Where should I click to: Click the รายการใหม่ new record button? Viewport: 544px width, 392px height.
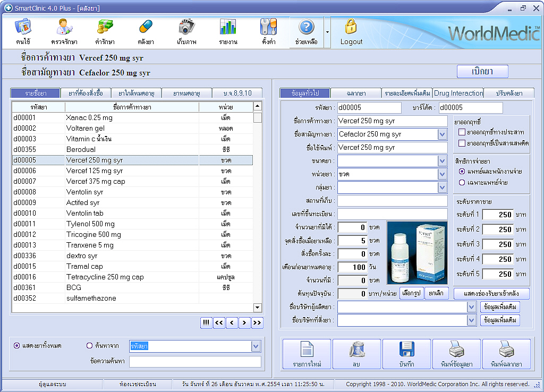point(307,354)
